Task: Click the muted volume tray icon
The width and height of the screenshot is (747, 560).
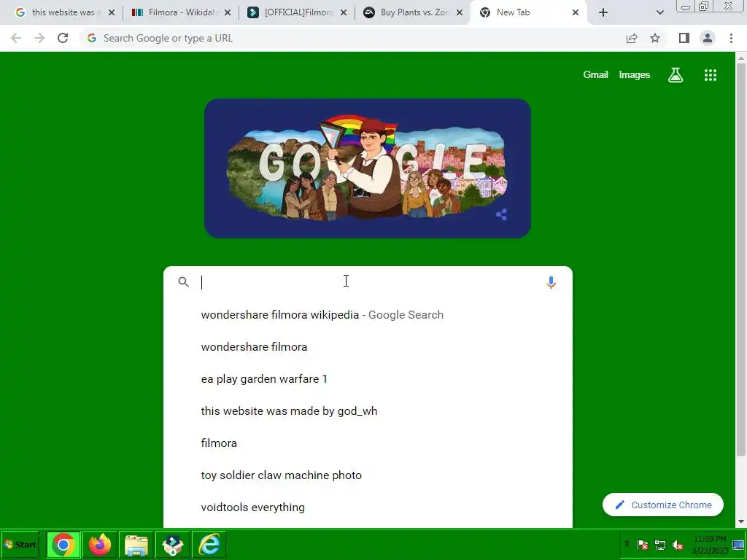Action: pyautogui.click(x=678, y=544)
